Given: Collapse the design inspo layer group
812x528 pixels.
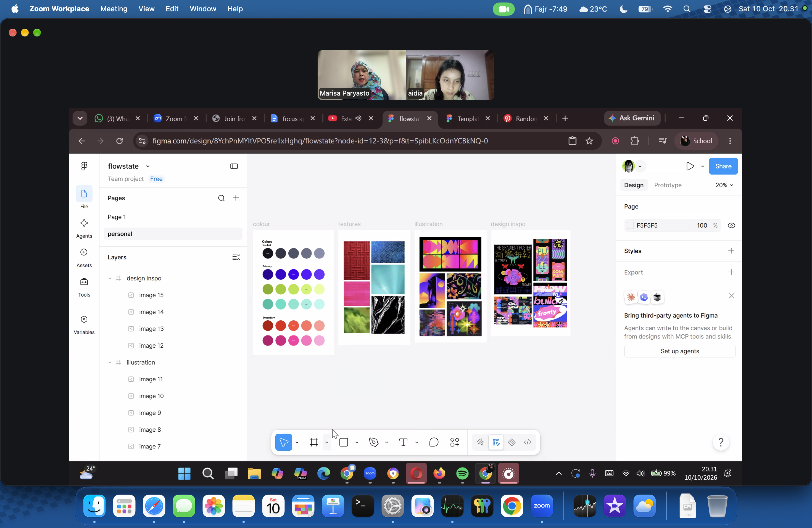Looking at the screenshot, I should pos(110,278).
